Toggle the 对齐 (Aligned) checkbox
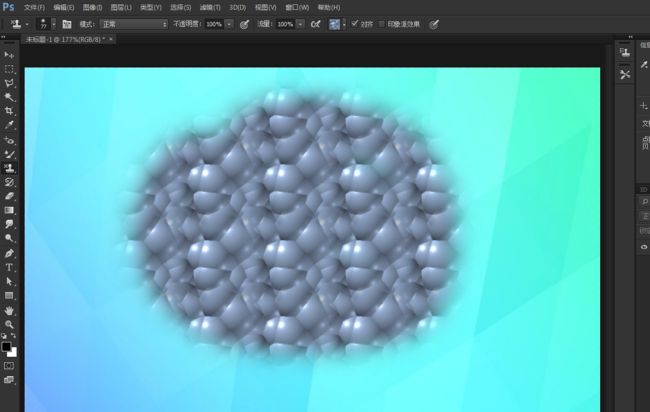 click(354, 24)
